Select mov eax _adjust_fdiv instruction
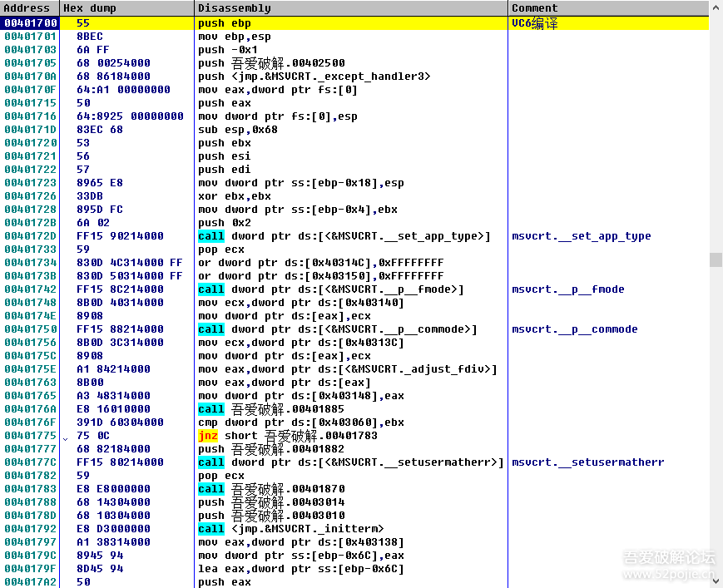The height and width of the screenshot is (588, 723). pos(348,369)
